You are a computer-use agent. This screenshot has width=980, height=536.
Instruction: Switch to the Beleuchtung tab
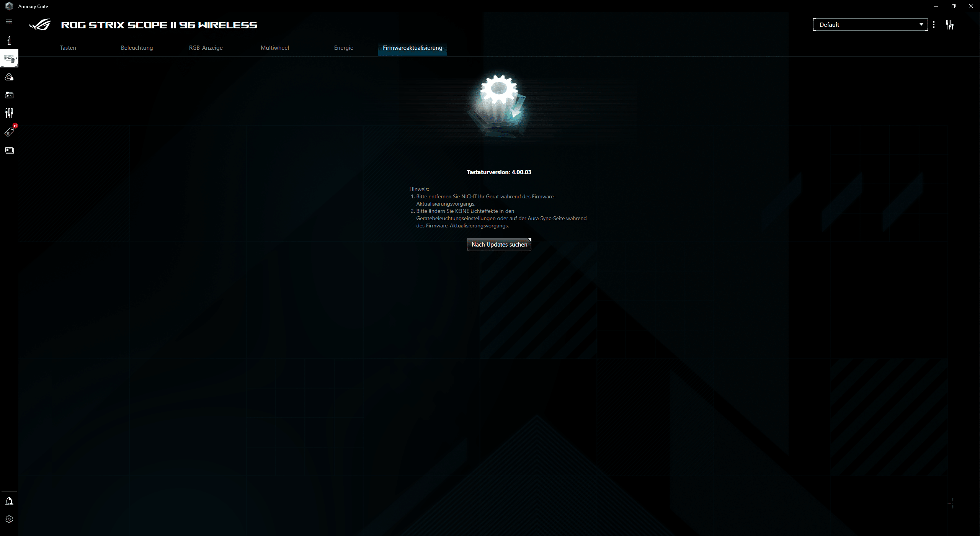tap(137, 48)
